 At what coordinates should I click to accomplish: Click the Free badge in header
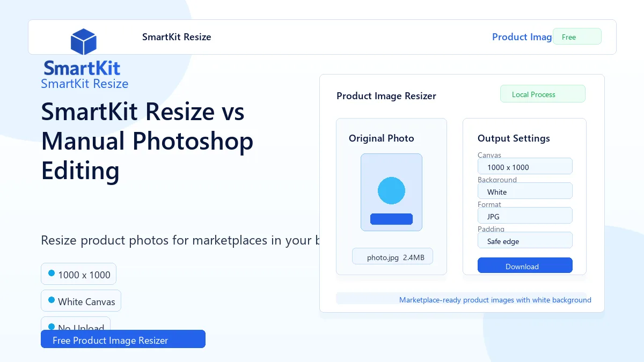pos(577,36)
